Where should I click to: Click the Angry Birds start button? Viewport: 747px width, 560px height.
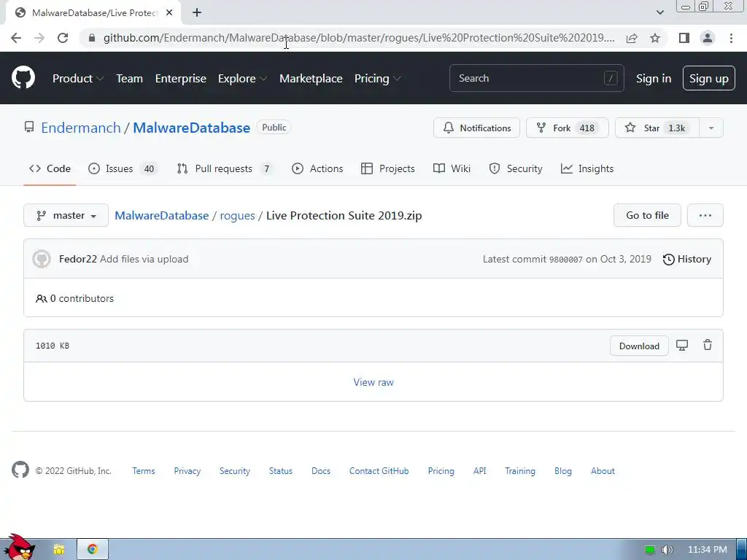[x=18, y=547]
